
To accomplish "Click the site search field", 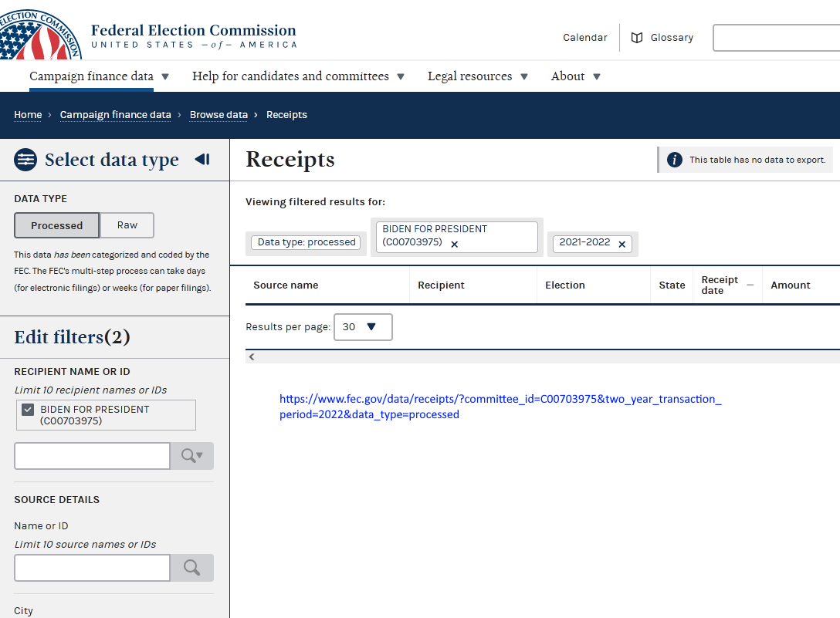I will 776,38.
